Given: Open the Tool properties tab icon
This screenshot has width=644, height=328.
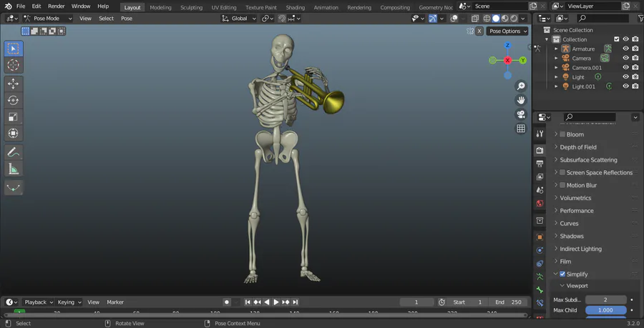Looking at the screenshot, I should [x=540, y=134].
